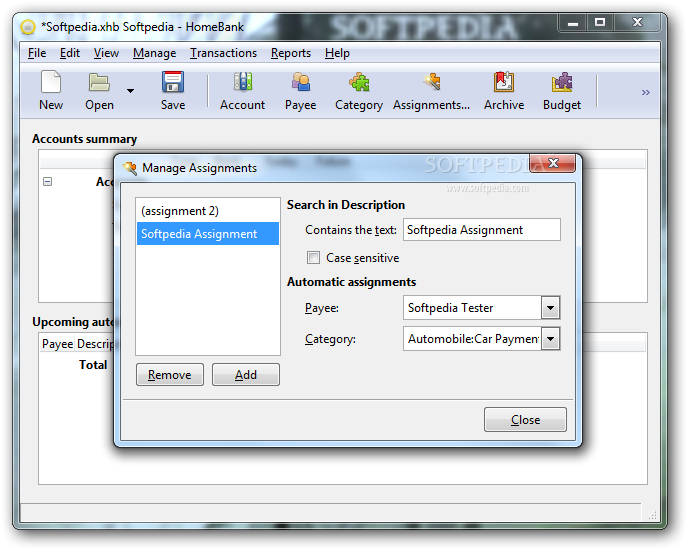Click the HomeBank title bar coin icon
688x550 pixels.
coord(28,27)
